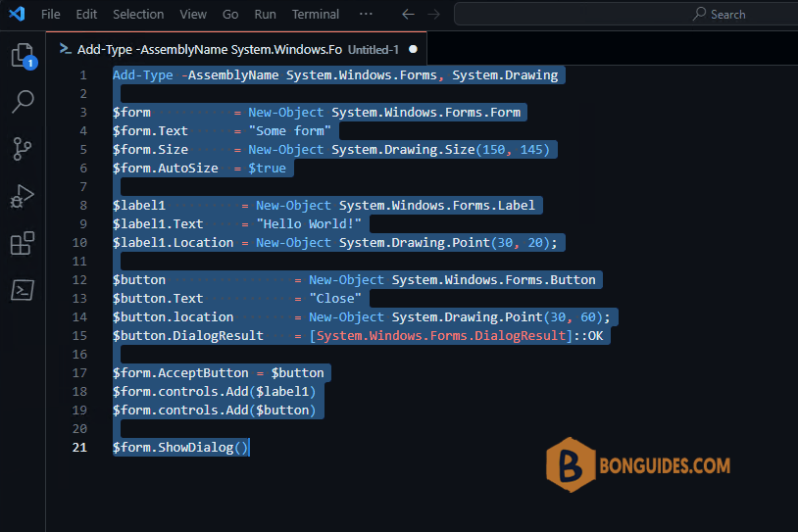The image size is (798, 532).
Task: Click on the Add-Type keyword
Action: (143, 75)
